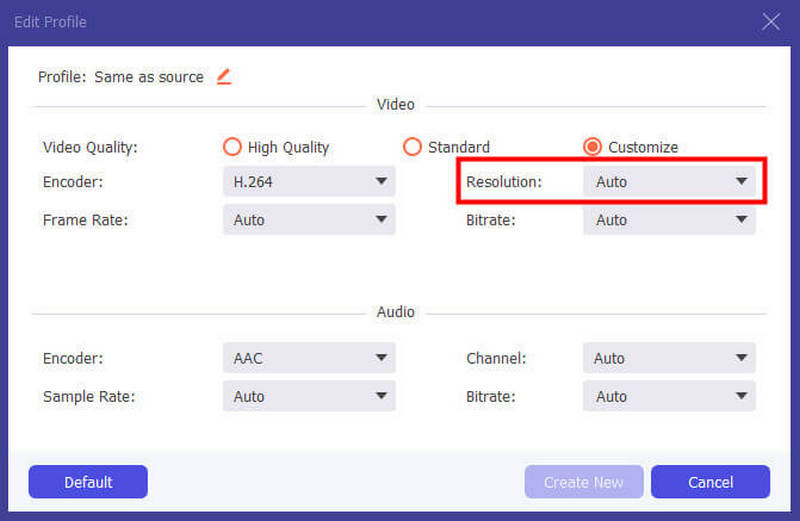800x521 pixels.
Task: Click the Resolution label
Action: pyautogui.click(x=504, y=182)
